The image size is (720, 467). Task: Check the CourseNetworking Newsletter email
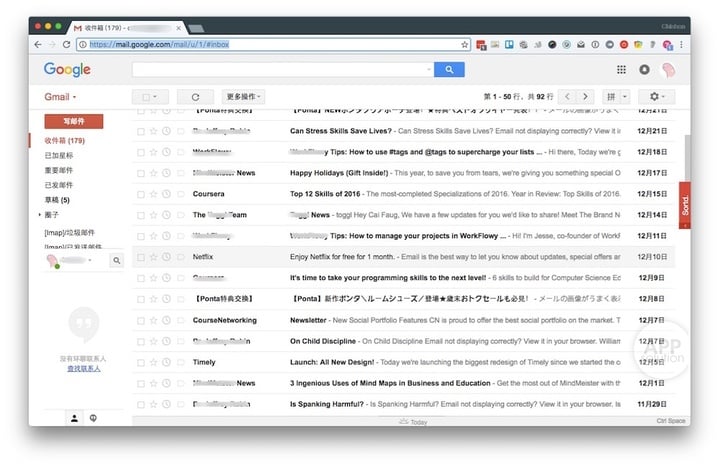(x=141, y=321)
